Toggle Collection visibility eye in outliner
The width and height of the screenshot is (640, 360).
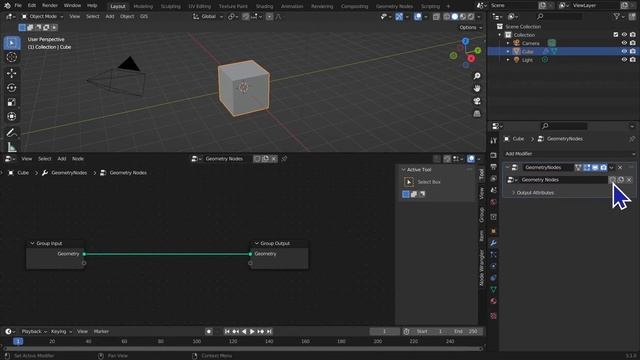(x=624, y=35)
